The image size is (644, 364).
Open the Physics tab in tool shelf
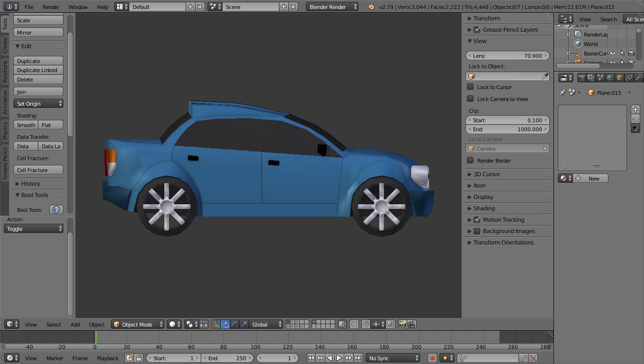5,130
